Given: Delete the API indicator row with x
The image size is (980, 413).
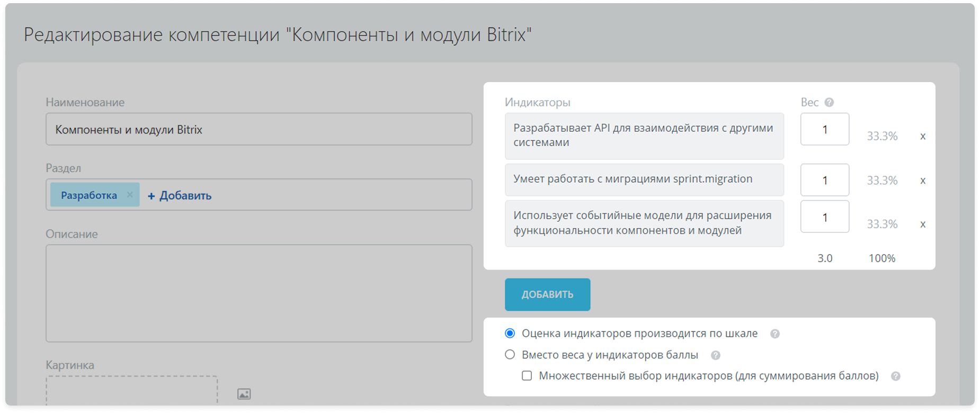Looking at the screenshot, I should coord(923,137).
